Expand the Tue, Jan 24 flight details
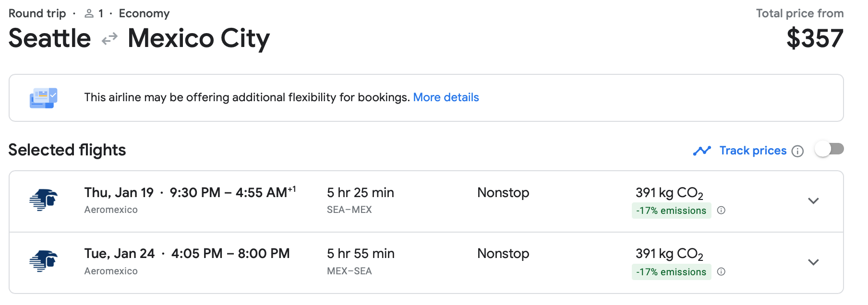Viewport: 868px width, 305px height. (813, 262)
